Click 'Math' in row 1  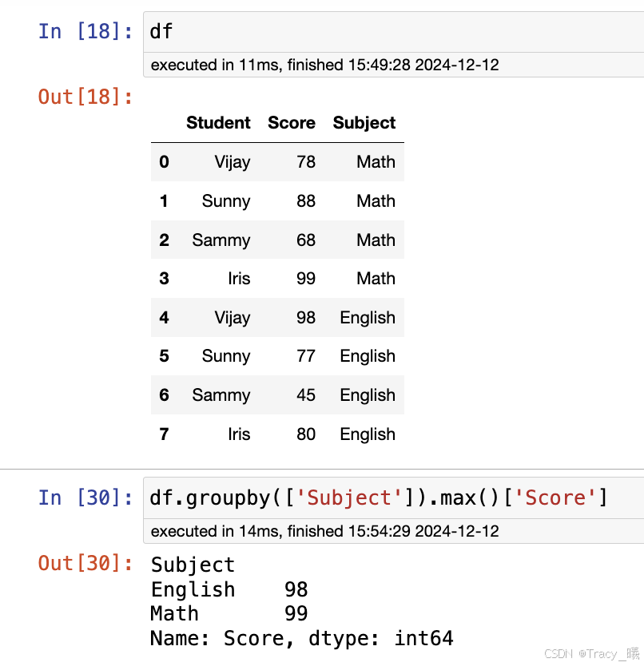click(376, 201)
